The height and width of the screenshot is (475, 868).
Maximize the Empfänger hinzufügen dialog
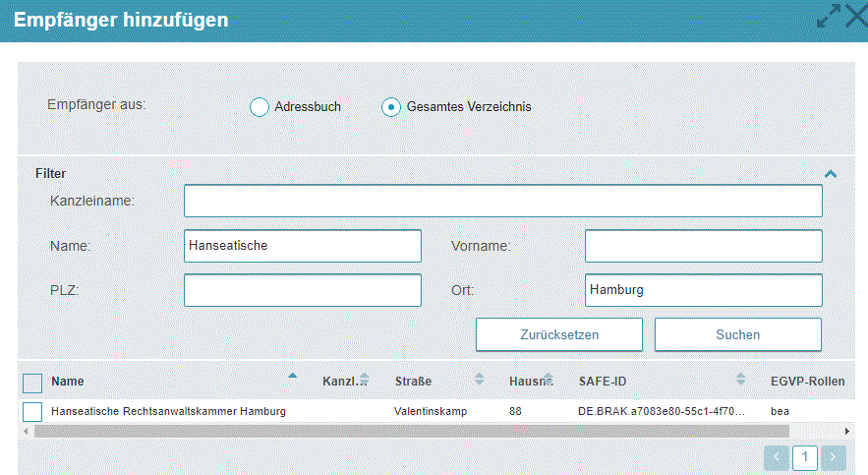click(829, 17)
